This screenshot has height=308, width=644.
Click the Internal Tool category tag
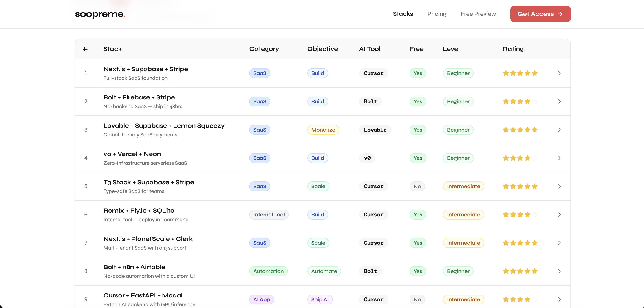point(269,215)
